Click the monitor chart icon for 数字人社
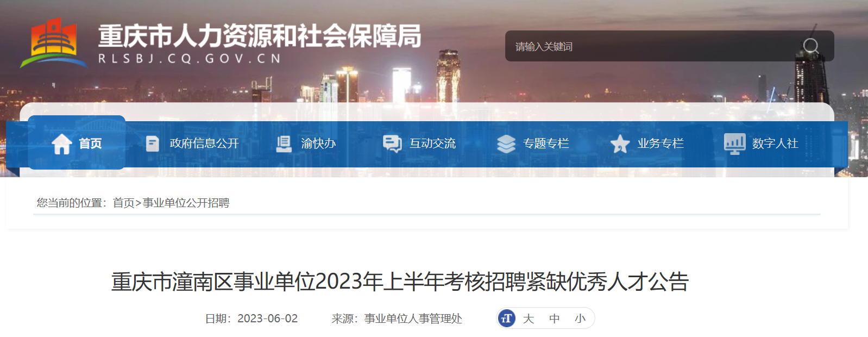 click(735, 144)
